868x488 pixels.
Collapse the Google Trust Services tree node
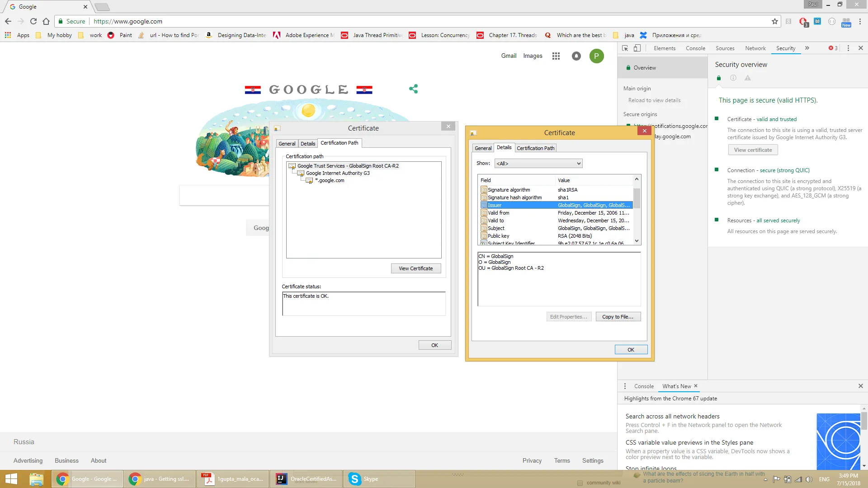click(292, 166)
